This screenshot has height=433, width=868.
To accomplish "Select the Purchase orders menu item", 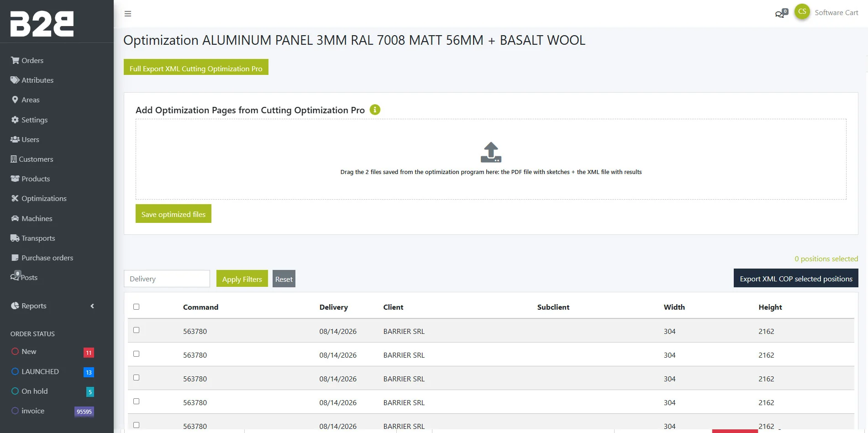I will click(x=42, y=258).
